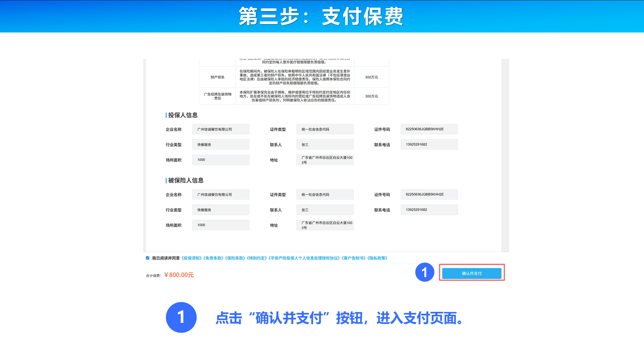This screenshot has width=644, height=363.
Task: Open the 《免责条款》 link
Action: point(214,258)
